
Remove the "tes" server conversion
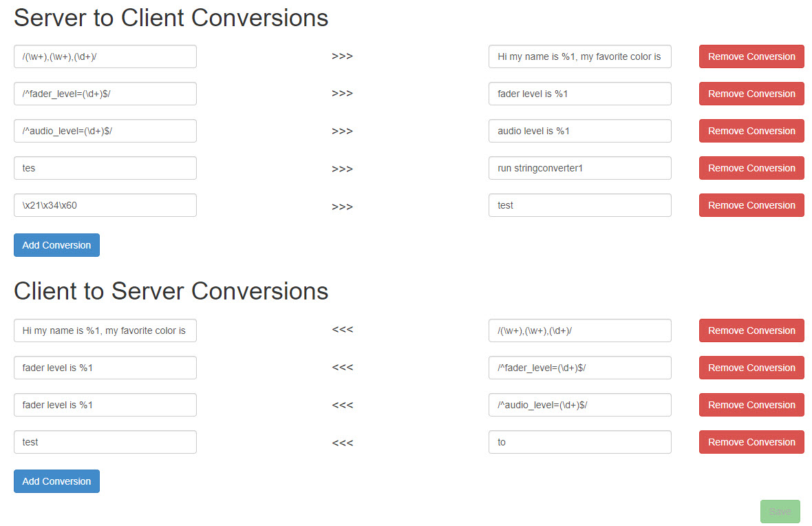[x=751, y=168]
